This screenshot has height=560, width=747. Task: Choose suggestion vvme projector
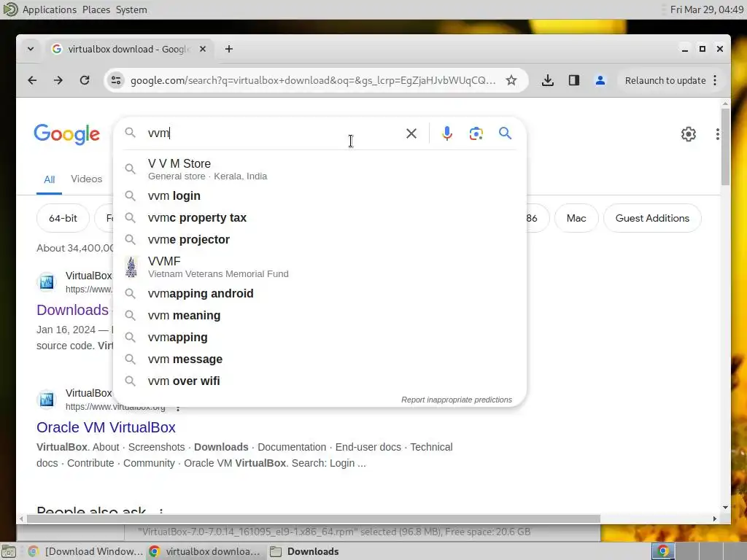pyautogui.click(x=320, y=239)
